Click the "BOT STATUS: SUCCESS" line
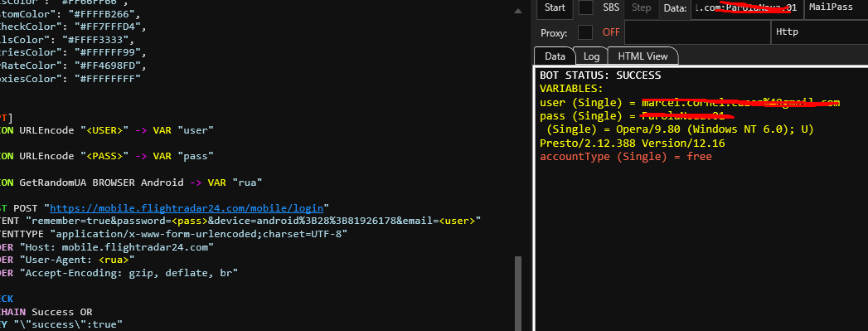Image resolution: width=868 pixels, height=331 pixels. (600, 75)
